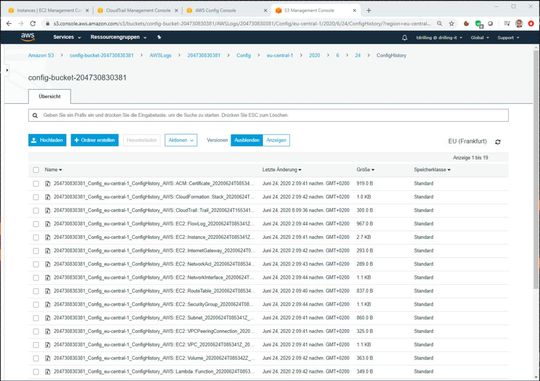The width and height of the screenshot is (540, 381).
Task: Click file icon of EC2 NetworkAcl object
Action: (x=48, y=264)
